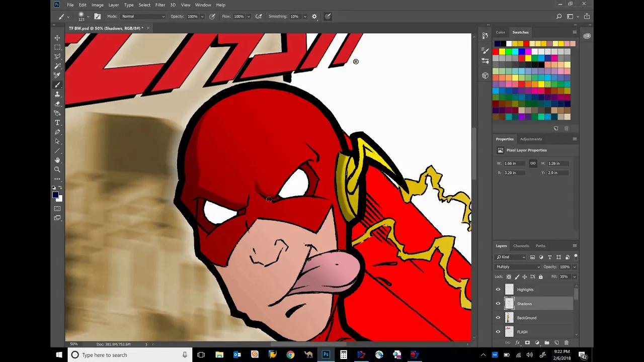
Task: Enable airbrush-style build-up
Action: point(259,16)
